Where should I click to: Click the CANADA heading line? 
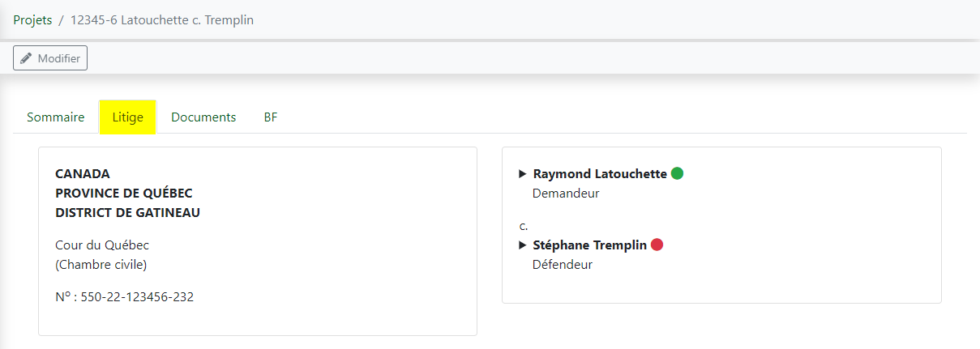(x=83, y=174)
